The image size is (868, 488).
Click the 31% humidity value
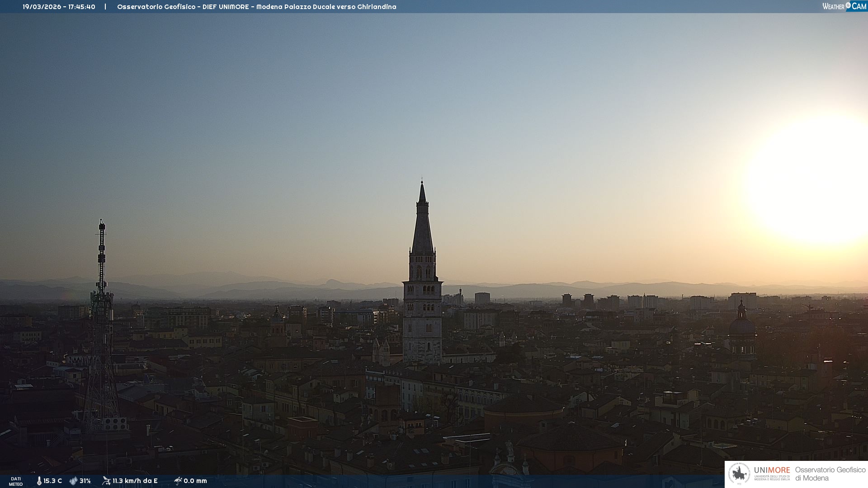[85, 481]
